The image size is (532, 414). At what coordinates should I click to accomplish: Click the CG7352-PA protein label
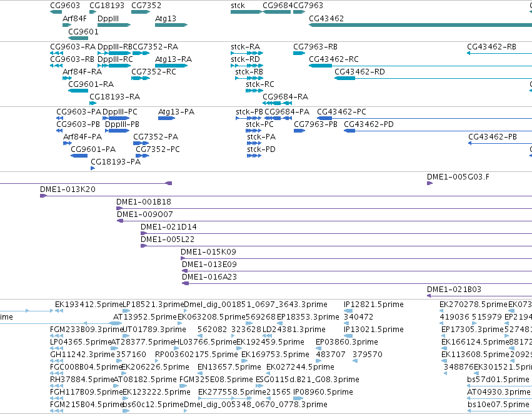pos(156,137)
